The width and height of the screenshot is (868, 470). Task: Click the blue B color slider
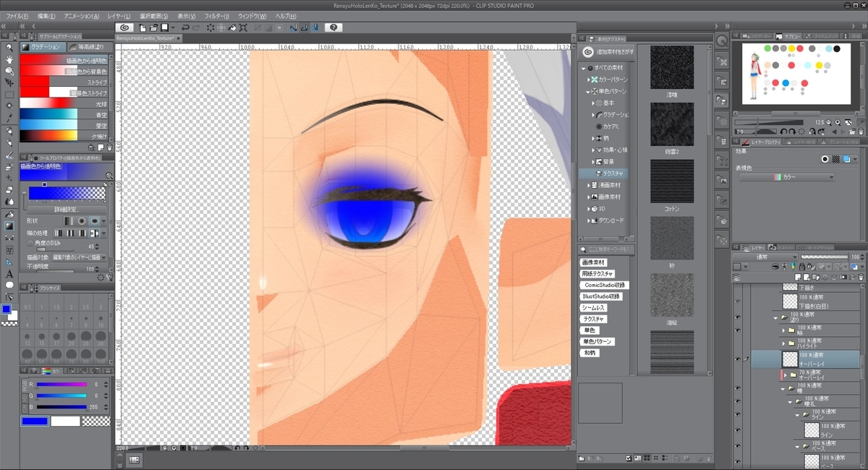(61, 406)
